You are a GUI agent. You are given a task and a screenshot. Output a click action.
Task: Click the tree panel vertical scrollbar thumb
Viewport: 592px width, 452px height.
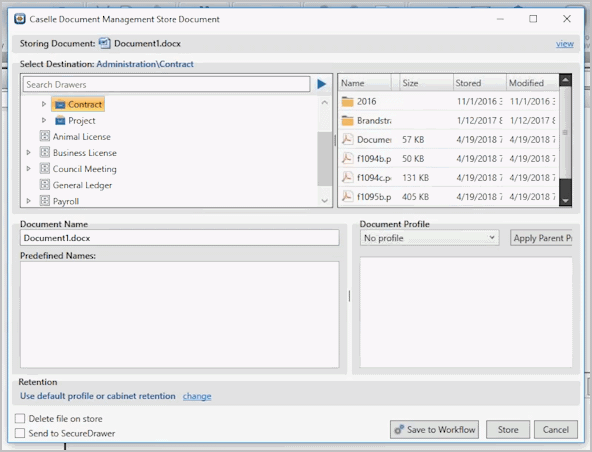click(x=325, y=159)
